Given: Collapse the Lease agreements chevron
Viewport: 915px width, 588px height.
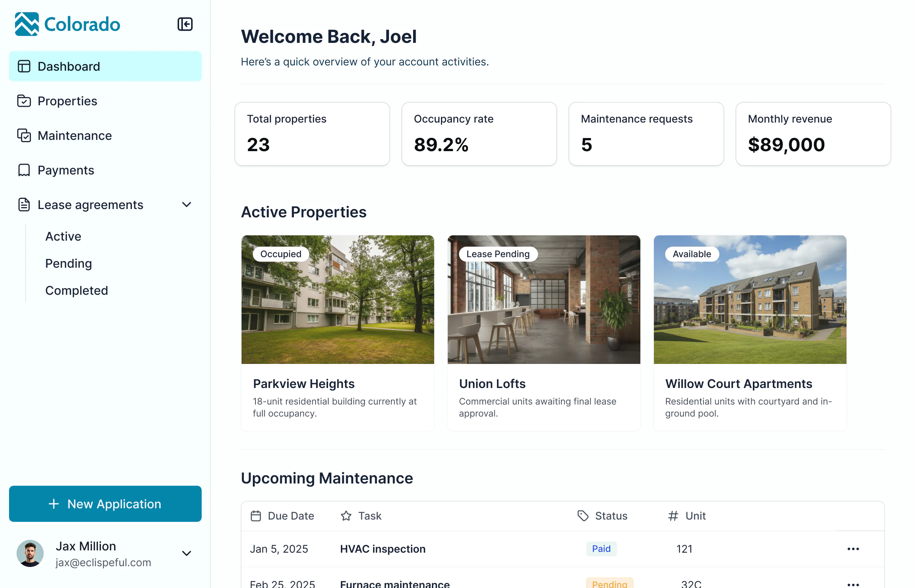Looking at the screenshot, I should click(x=187, y=205).
